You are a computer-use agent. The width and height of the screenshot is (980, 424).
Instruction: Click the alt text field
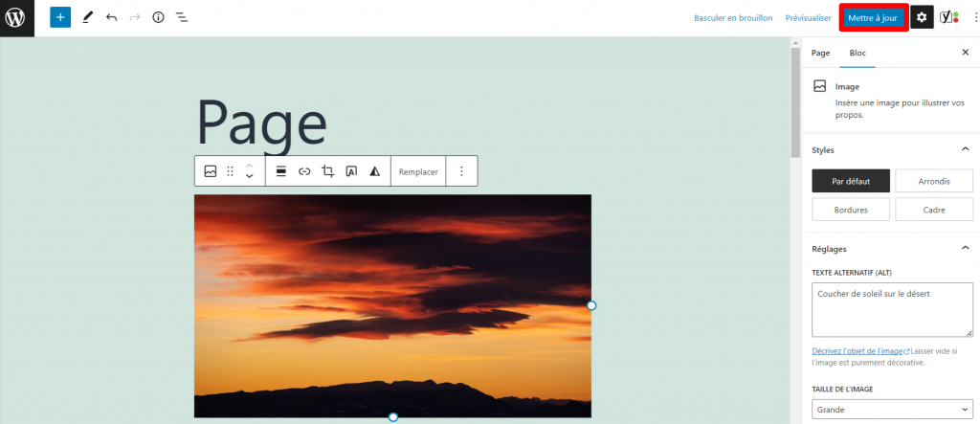tap(892, 310)
